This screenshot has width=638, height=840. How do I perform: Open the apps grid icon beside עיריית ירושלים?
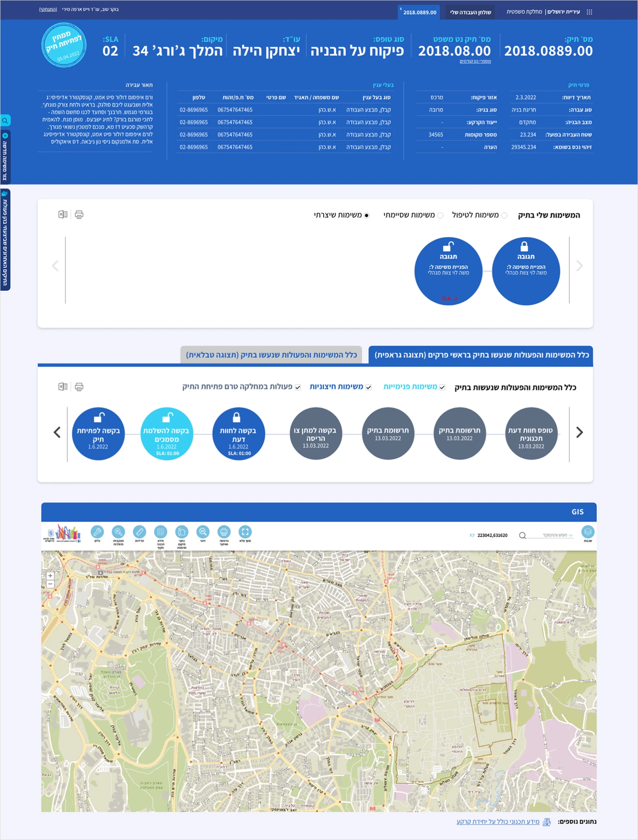589,12
